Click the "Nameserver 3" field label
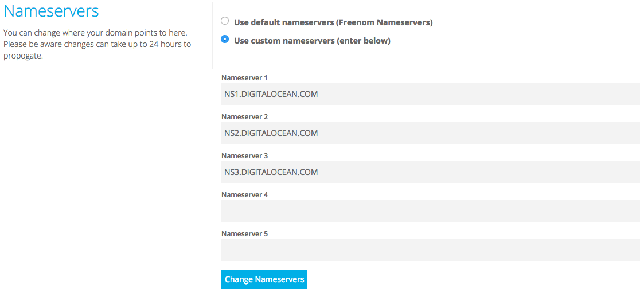Image resolution: width=644 pixels, height=300 pixels. tap(244, 155)
